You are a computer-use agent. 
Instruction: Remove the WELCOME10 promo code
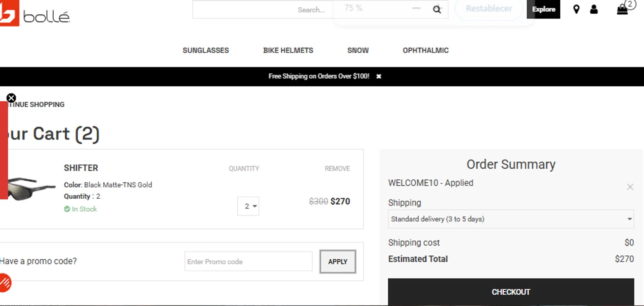coord(630,187)
